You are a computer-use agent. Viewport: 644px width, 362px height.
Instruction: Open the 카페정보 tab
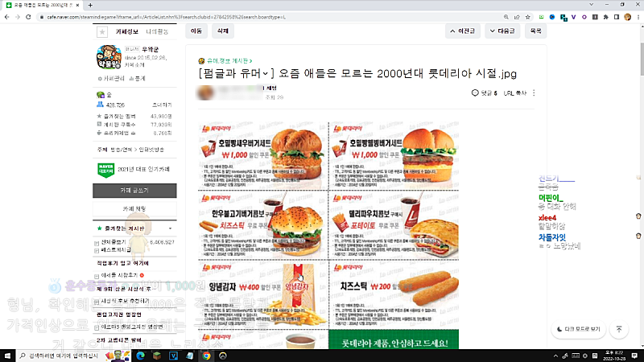pos(127,31)
